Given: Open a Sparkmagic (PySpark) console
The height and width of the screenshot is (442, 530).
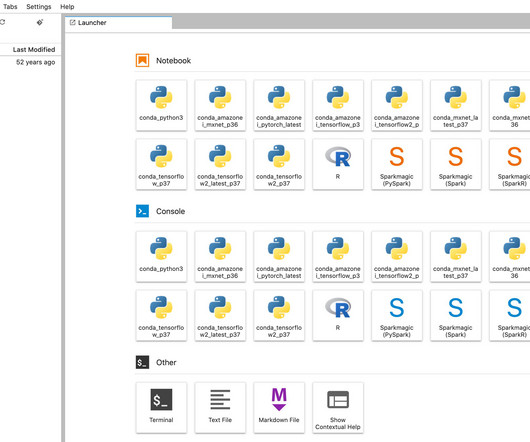Looking at the screenshot, I should 396,315.
